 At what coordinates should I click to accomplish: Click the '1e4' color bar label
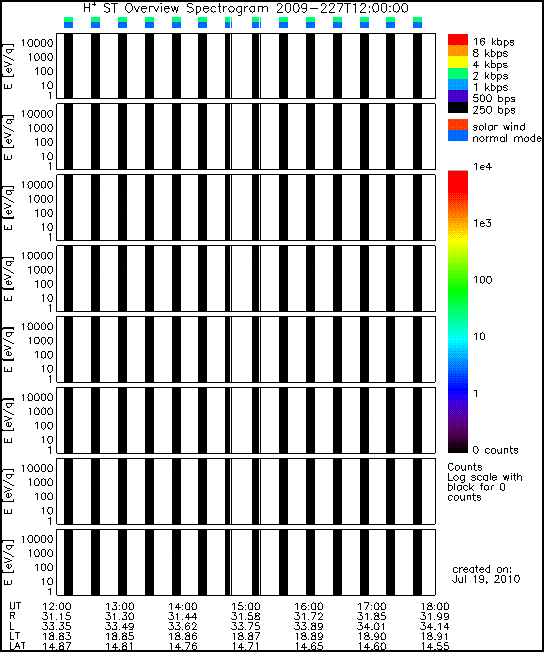pos(482,167)
